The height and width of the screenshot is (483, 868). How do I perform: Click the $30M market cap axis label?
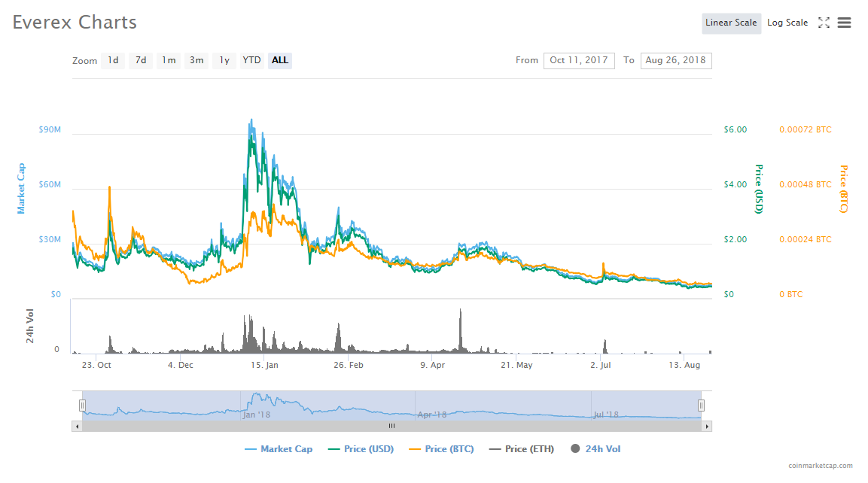point(50,239)
